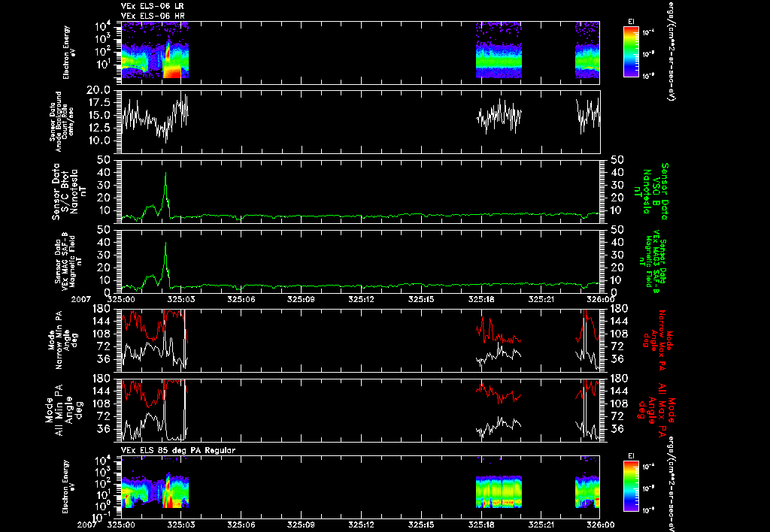The width and height of the screenshot is (770, 532).
Task: Click the field peak in the VEx MAG SAF-B panel
Action: coord(165,244)
